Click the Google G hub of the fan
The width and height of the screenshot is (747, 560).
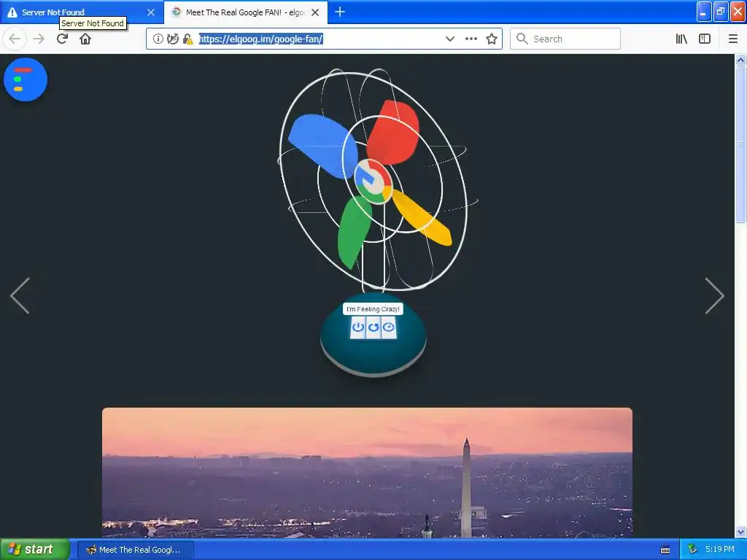373,182
